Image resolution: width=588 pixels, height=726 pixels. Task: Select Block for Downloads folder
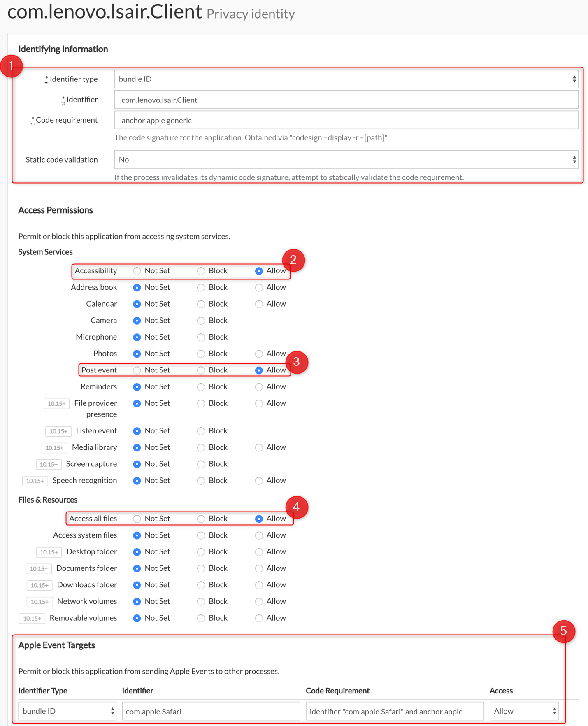201,585
